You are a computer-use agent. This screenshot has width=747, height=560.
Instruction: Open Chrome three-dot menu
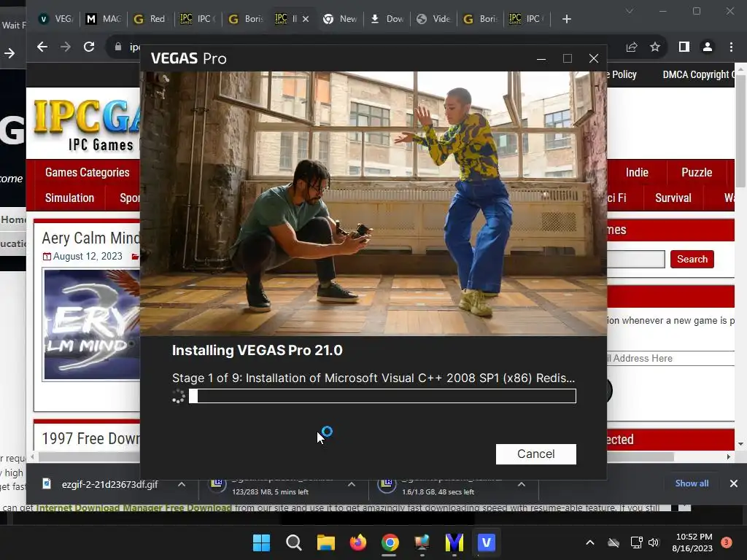pos(731,47)
